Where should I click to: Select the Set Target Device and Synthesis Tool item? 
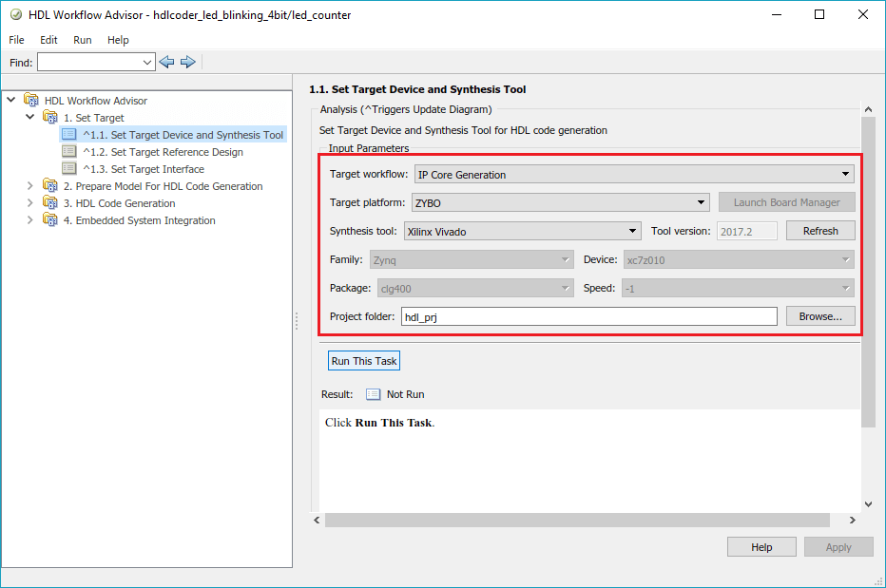(183, 135)
